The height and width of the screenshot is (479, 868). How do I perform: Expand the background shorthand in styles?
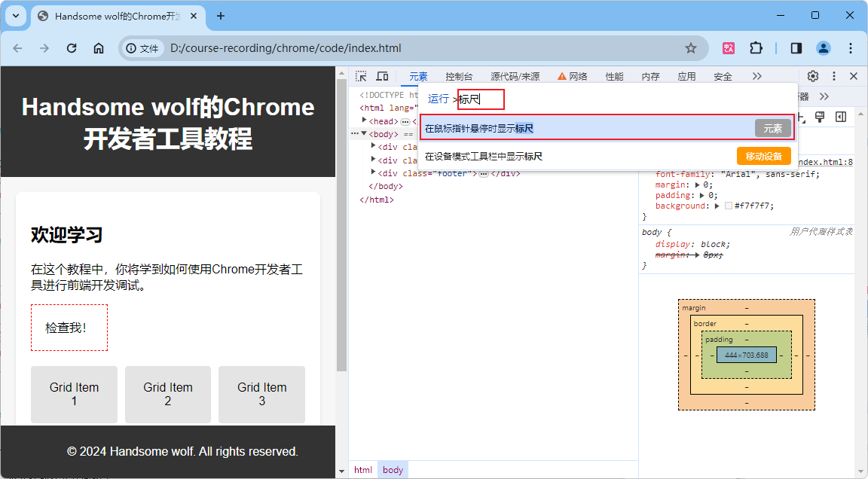coord(717,206)
